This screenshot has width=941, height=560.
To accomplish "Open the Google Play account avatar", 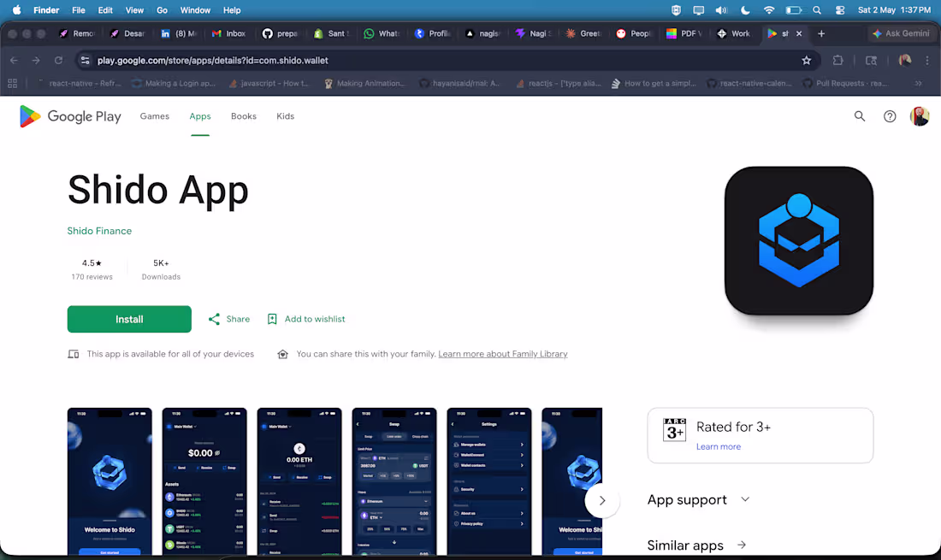I will (x=920, y=116).
